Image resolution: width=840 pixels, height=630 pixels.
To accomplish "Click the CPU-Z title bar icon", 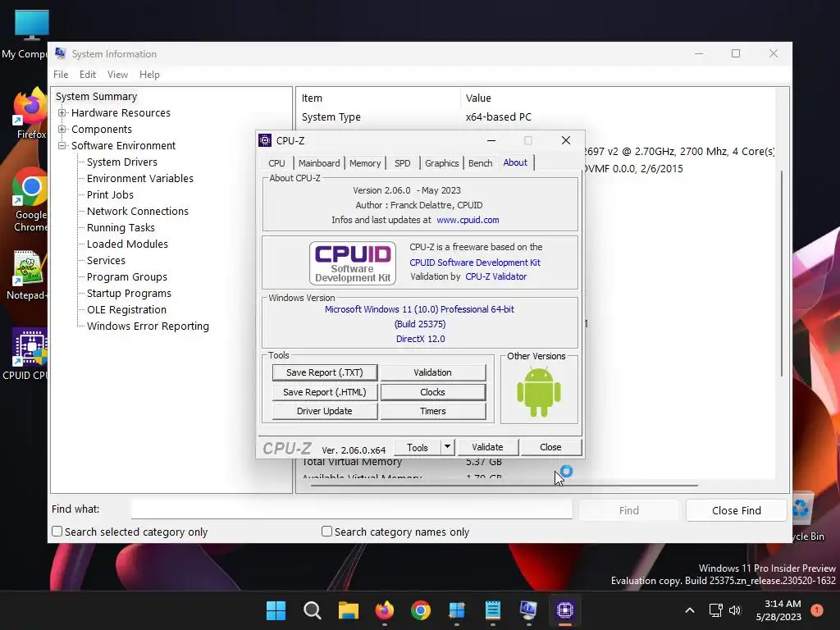I will point(265,140).
